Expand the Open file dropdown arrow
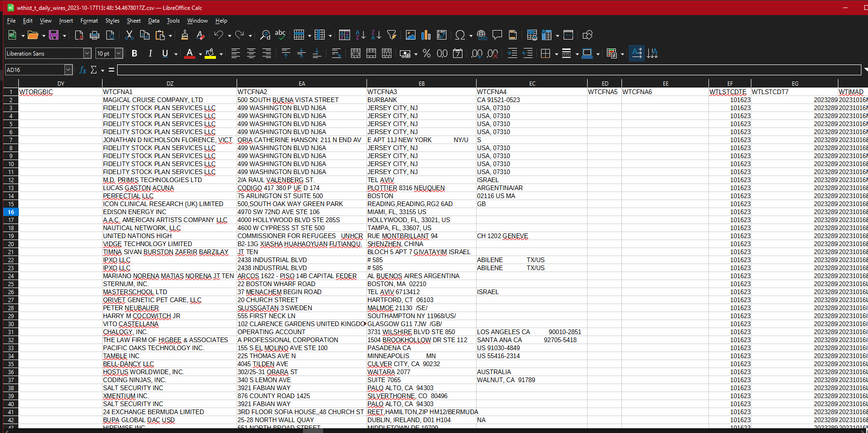 (x=43, y=35)
